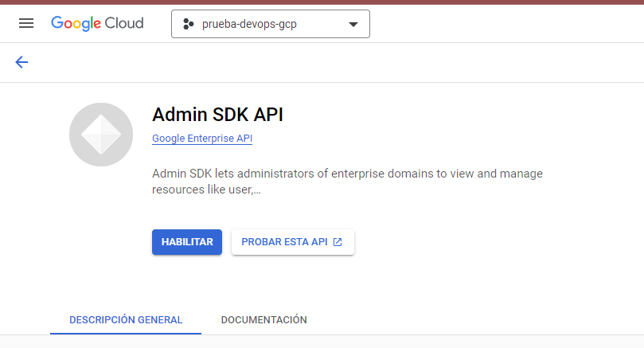
Task: Click the prueba-devops-gcp project name text
Action: 249,24
